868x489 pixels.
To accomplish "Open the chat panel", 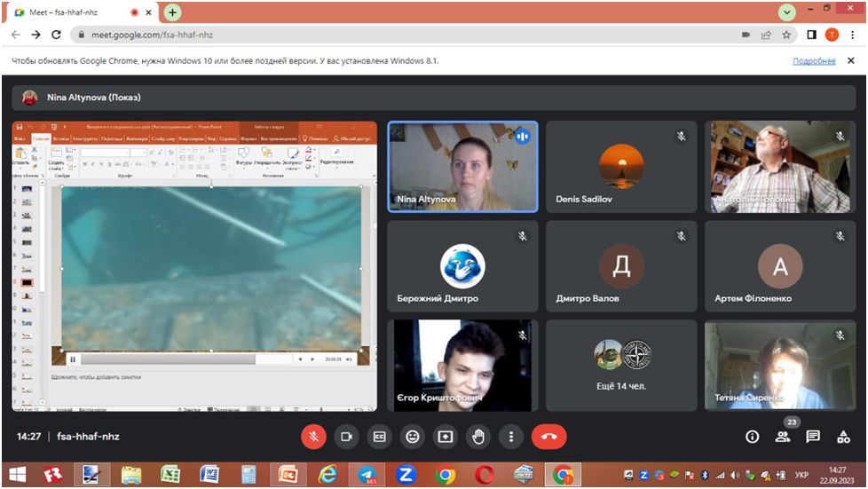I will (813, 437).
